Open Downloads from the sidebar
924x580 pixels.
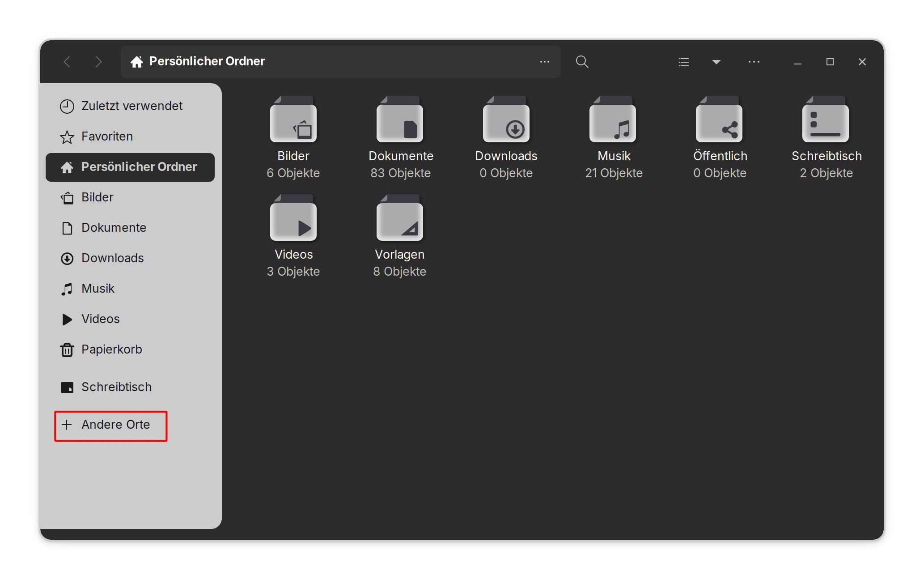[130, 258]
